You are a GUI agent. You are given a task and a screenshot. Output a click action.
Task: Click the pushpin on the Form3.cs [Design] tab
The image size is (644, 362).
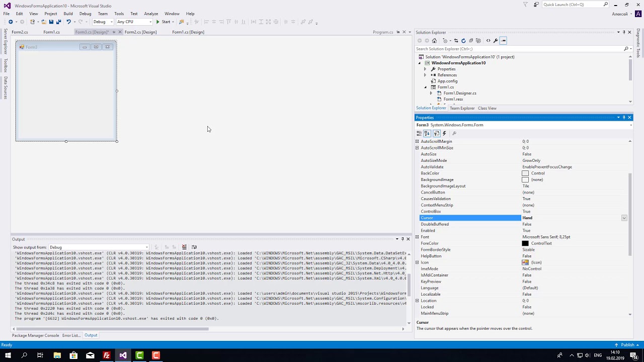click(114, 32)
